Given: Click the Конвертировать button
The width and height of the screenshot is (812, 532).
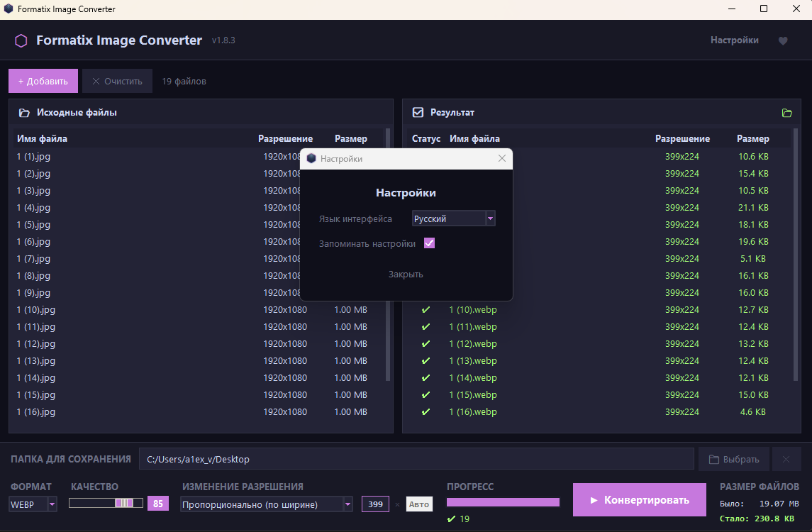Looking at the screenshot, I should tap(640, 500).
